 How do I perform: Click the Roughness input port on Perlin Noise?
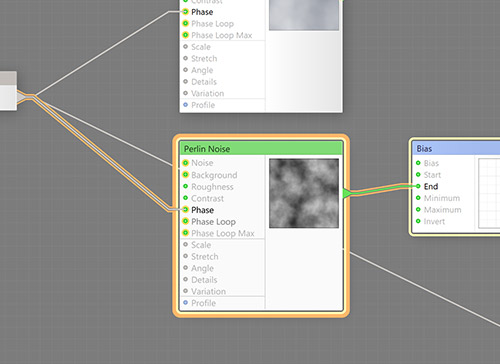[186, 186]
